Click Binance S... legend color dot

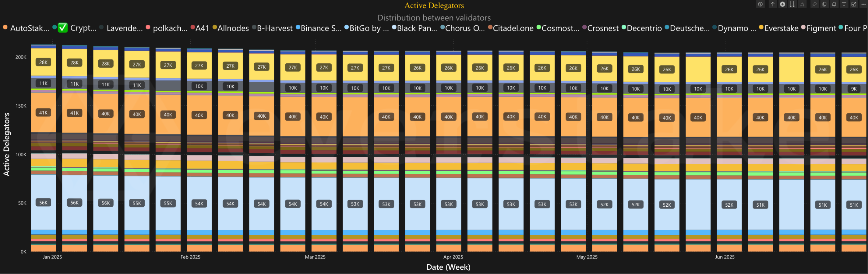click(x=298, y=27)
